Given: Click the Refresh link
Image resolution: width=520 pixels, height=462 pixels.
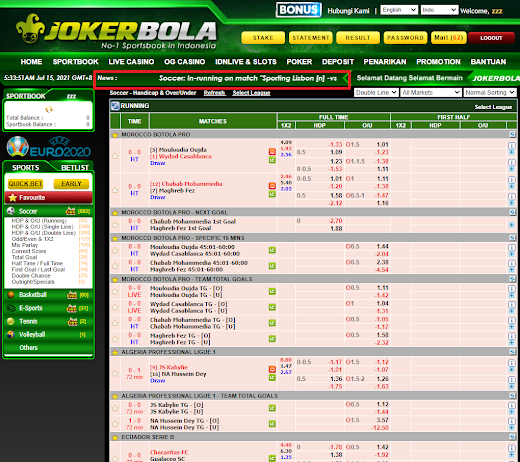Looking at the screenshot, I should coord(215,93).
